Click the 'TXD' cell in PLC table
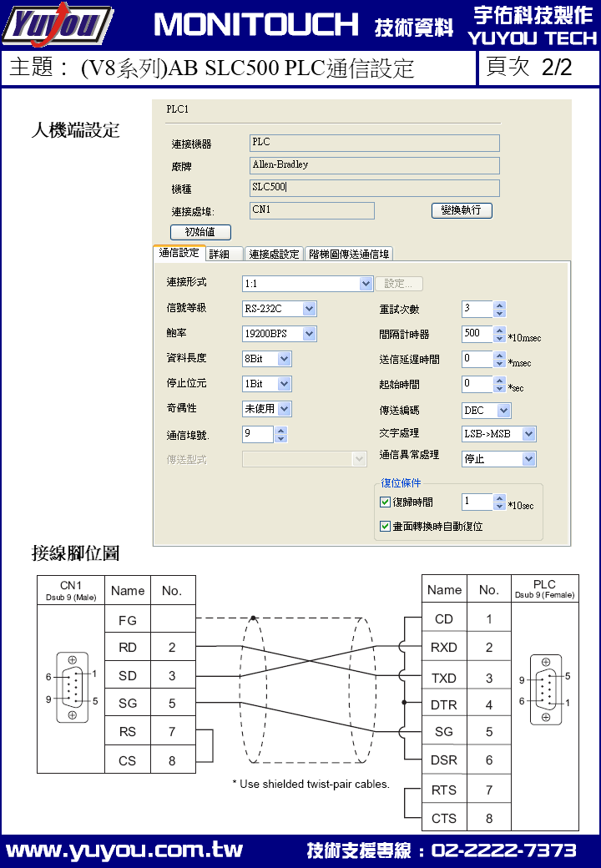Image resolution: width=601 pixels, height=868 pixels. pyautogui.click(x=444, y=678)
